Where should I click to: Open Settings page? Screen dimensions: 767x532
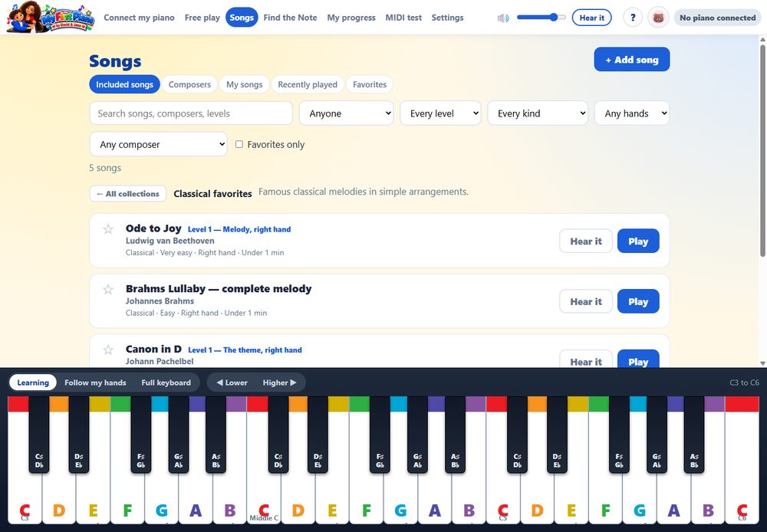(448, 18)
